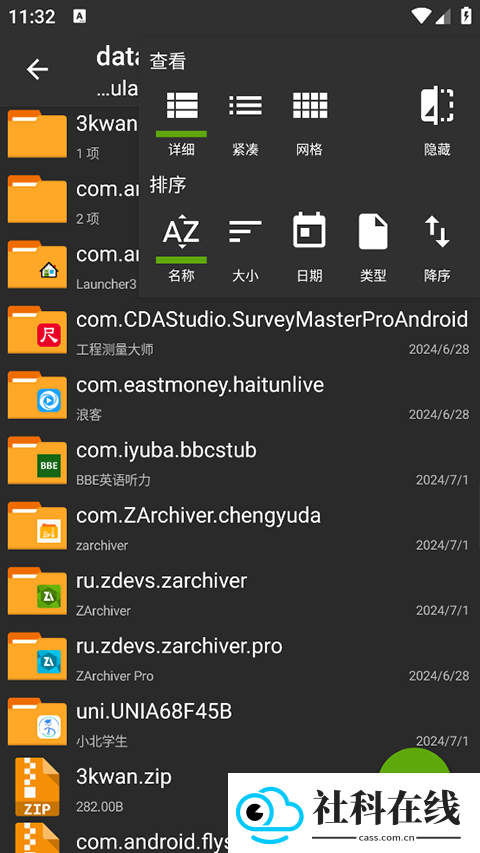480x853 pixels.
Task: Open the com.eastmoney.haitunlive folder icon
Action: coord(37,395)
